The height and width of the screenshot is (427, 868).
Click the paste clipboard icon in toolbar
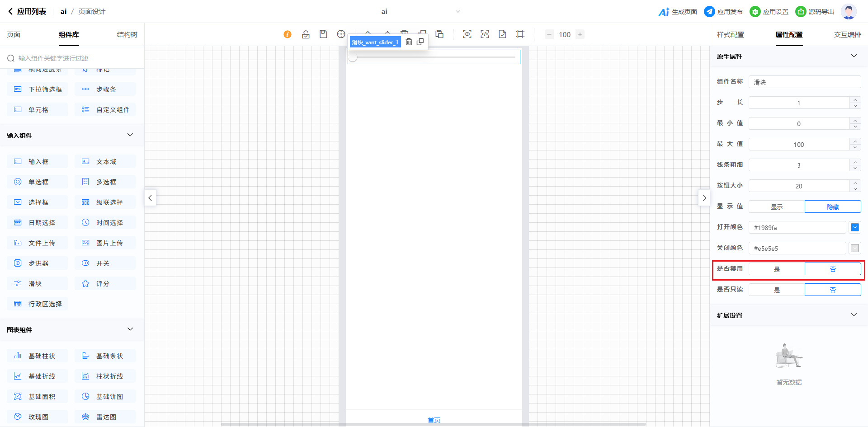coord(439,34)
